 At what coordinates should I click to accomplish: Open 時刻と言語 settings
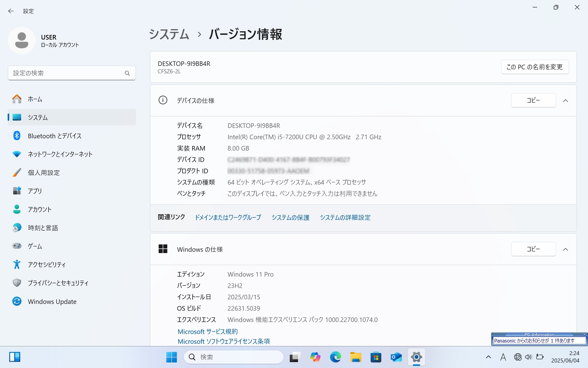click(72, 228)
